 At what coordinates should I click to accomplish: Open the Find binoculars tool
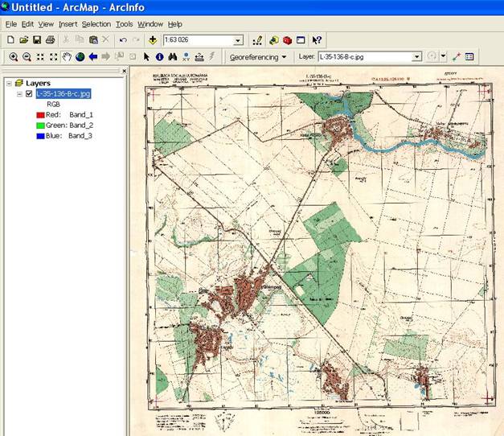(172, 57)
